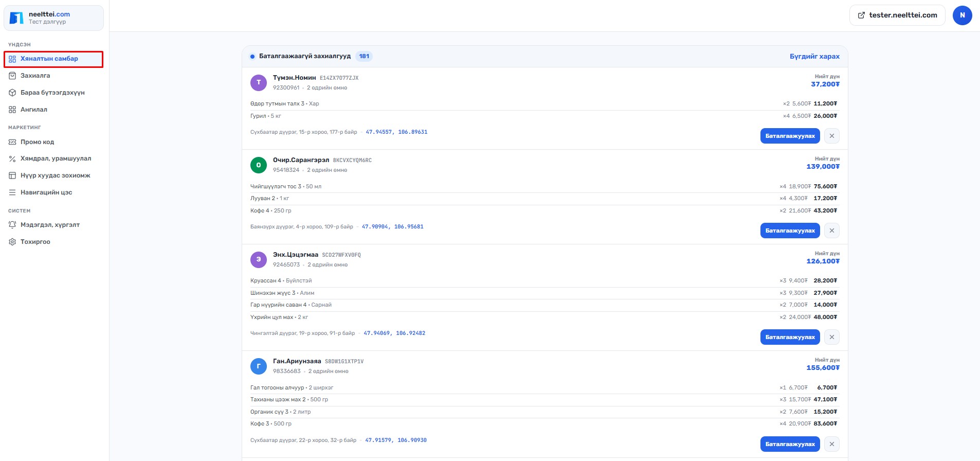Open the Захиалга orders icon in sidebar
980x461 pixels.
(12, 76)
